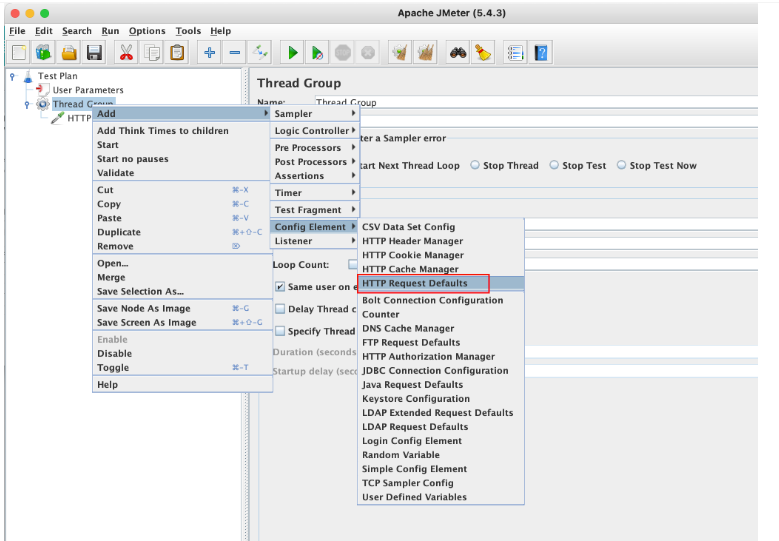Expand the Listener submenu
The height and width of the screenshot is (541, 779).
[314, 241]
